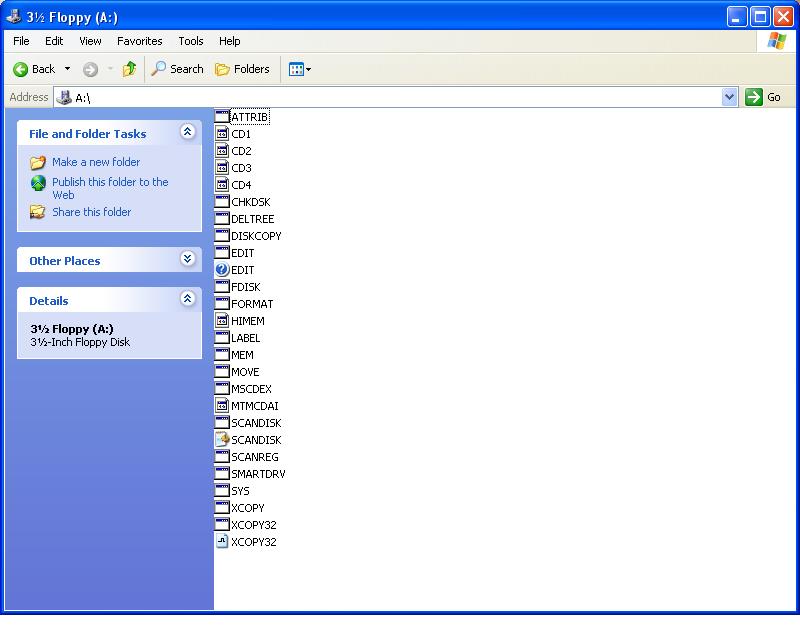800x640 pixels.
Task: Click the SCANDISK magnifier icon file
Action: tap(221, 439)
